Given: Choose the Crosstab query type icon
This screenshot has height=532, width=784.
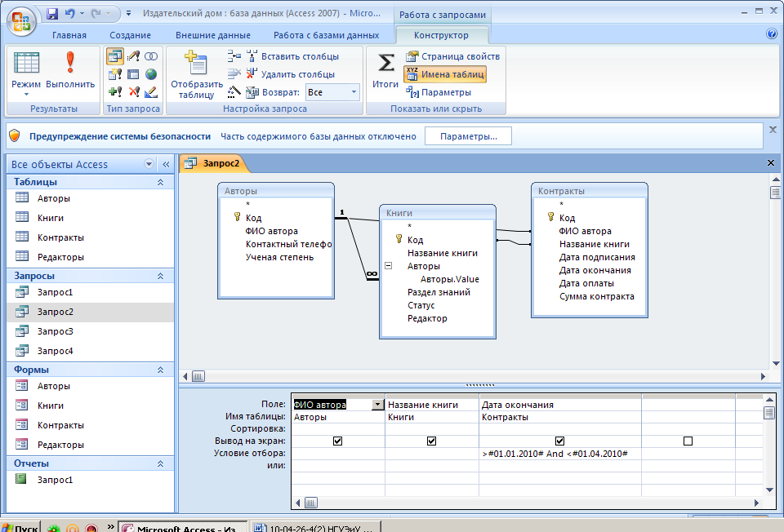Looking at the screenshot, I should tap(133, 74).
